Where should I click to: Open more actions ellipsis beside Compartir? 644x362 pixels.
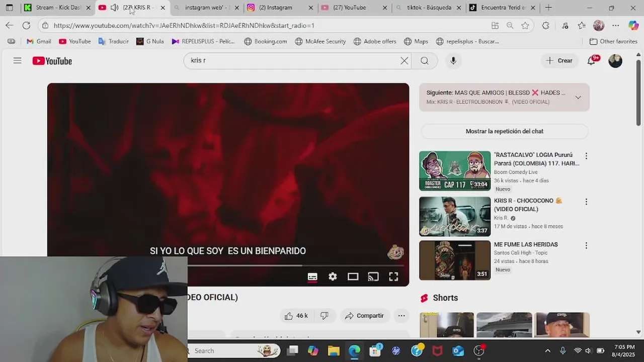click(x=401, y=316)
